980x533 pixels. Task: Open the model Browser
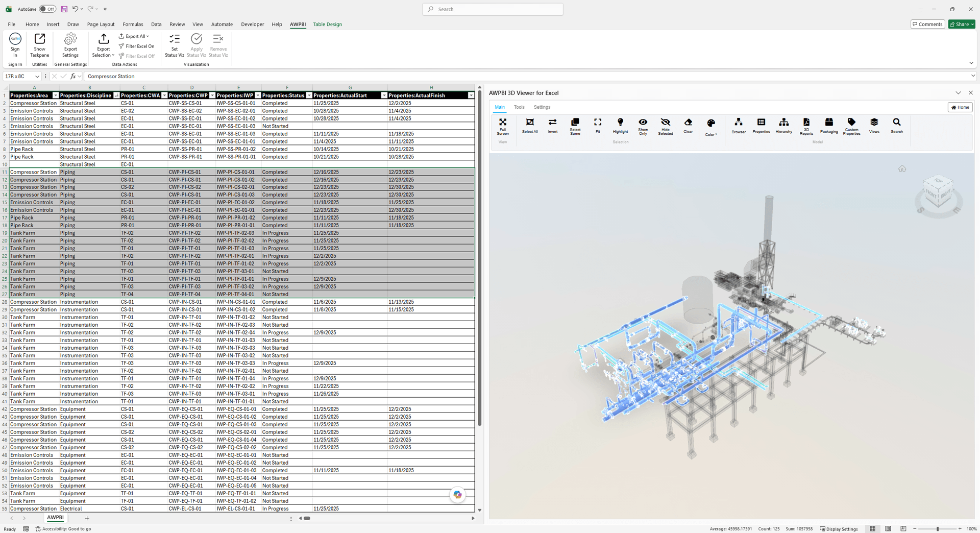739,126
